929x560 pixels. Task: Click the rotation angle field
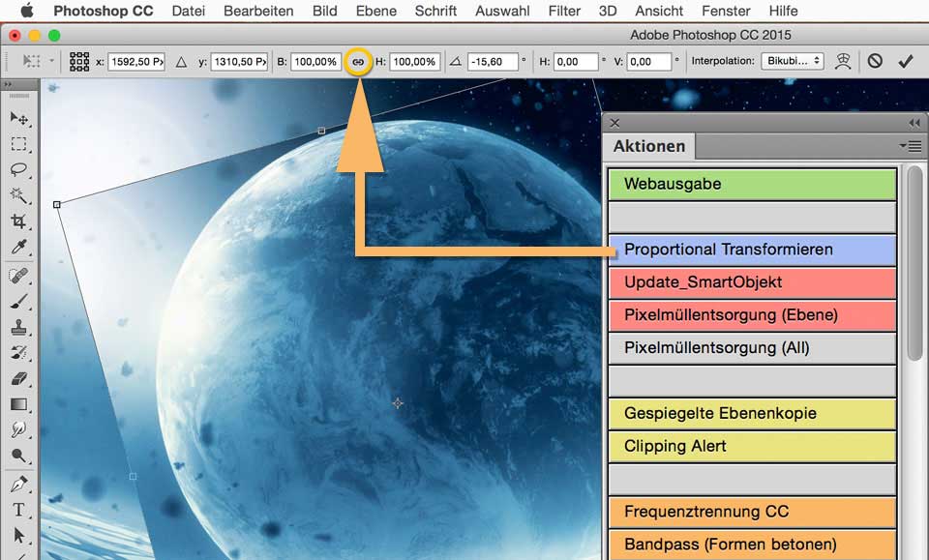[x=493, y=62]
